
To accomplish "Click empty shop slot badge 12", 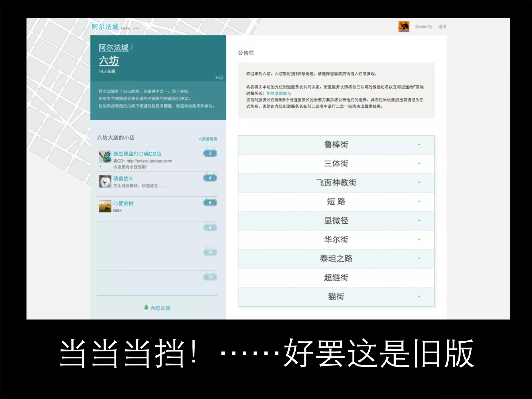I will [210, 277].
